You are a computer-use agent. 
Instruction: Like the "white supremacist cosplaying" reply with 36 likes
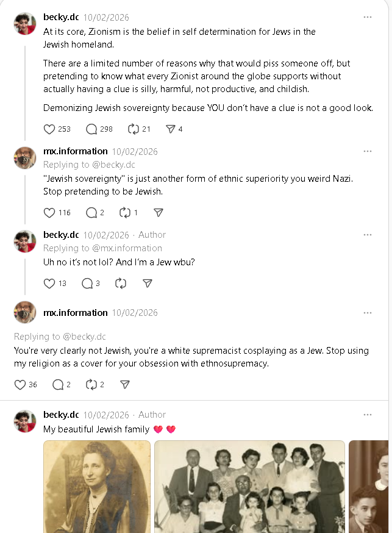point(20,385)
